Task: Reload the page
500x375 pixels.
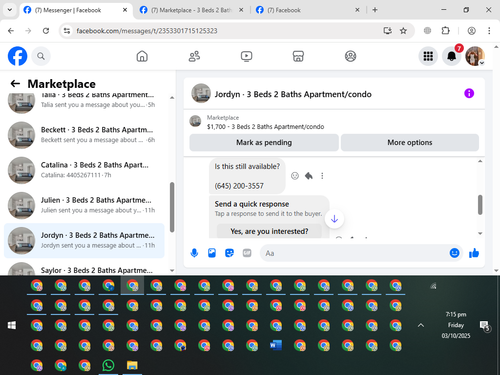Action: 46,31
